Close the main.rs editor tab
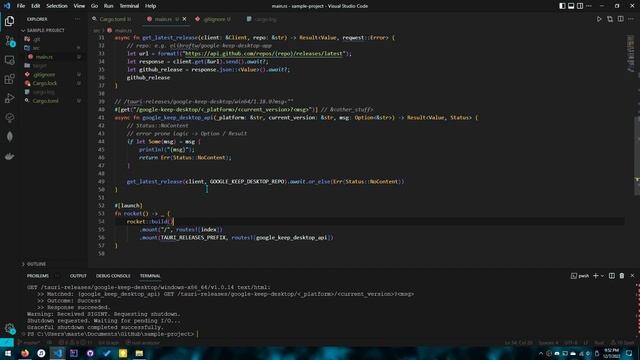Viewport: 640px width, 360px height. click(x=184, y=19)
